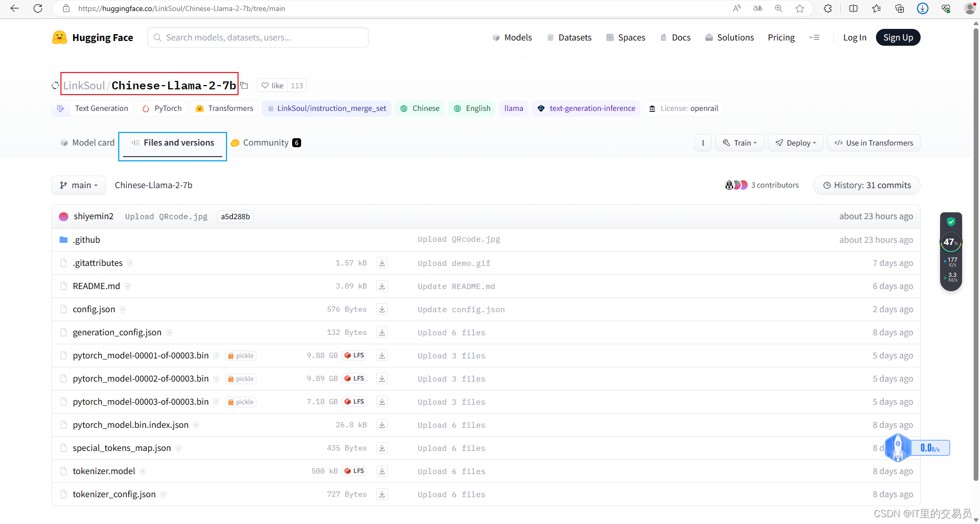Download generation_config.json file
Screen dimensions: 980x524
tap(382, 332)
